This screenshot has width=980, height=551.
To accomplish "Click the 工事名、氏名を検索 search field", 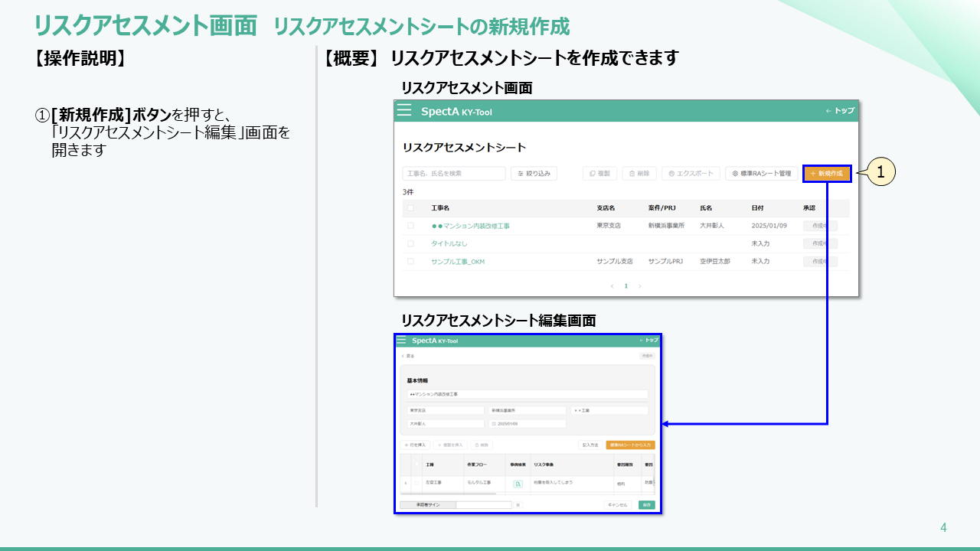I will click(454, 174).
